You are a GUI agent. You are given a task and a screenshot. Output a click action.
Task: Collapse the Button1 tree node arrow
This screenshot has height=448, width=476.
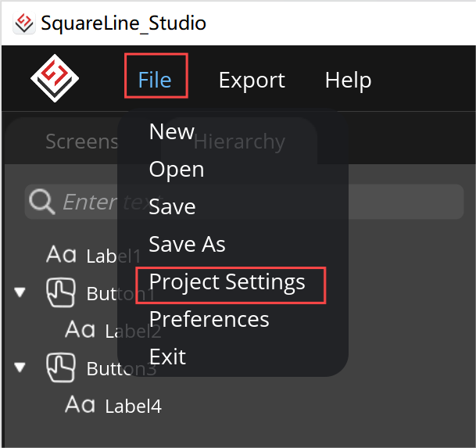point(20,292)
